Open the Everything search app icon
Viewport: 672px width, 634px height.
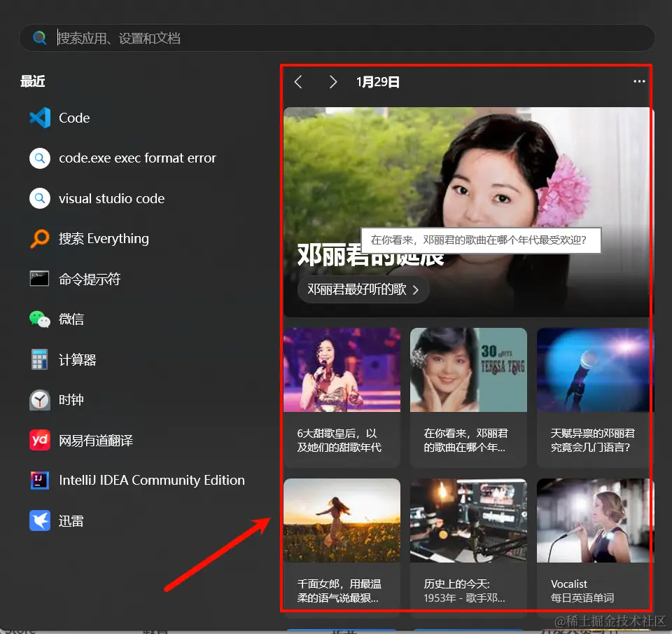tap(40, 238)
